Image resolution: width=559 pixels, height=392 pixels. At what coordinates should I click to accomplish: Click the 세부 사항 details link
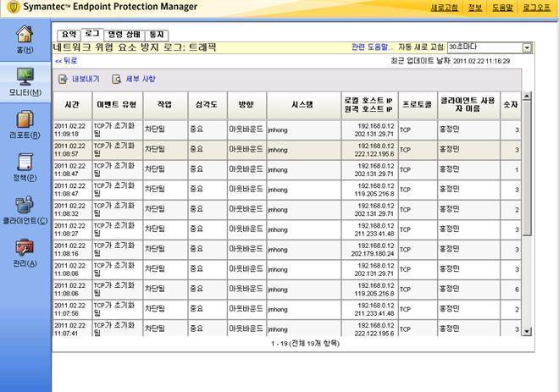(x=141, y=79)
